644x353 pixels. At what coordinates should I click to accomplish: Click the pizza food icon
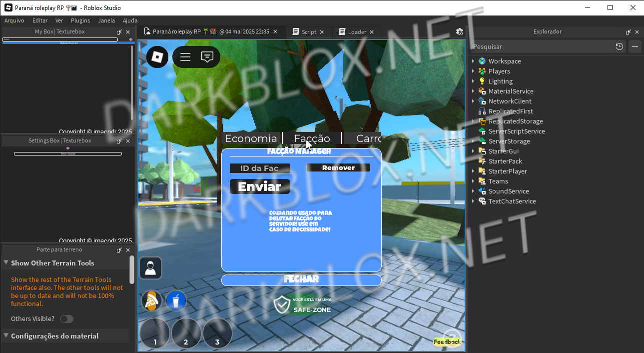(151, 301)
